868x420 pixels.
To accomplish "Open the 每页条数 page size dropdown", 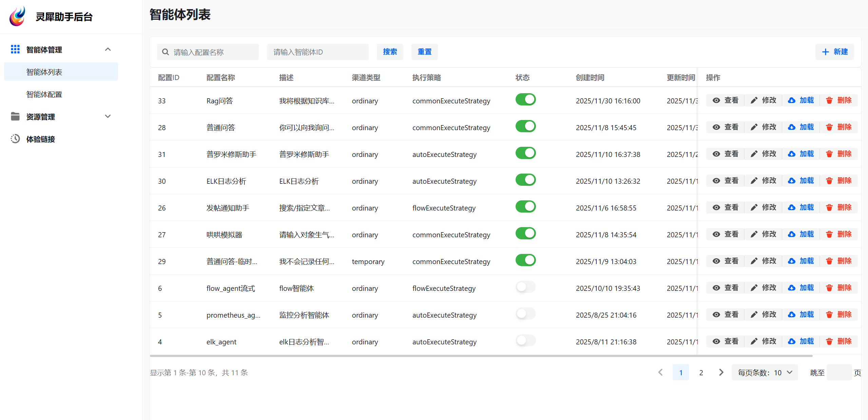I will pos(765,373).
